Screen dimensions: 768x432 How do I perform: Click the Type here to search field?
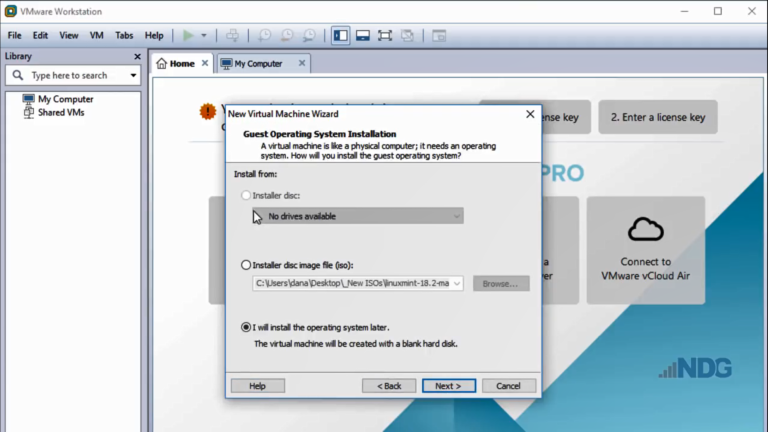[x=73, y=75]
